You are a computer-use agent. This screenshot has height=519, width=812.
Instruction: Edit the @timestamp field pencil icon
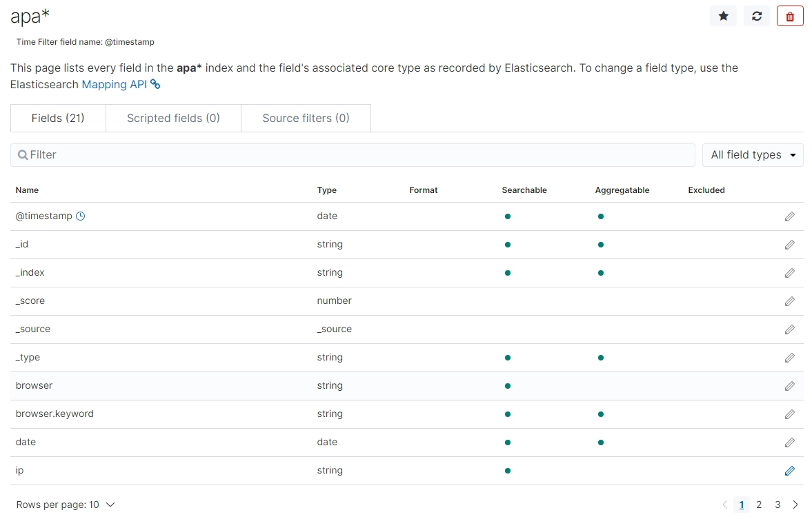(x=789, y=216)
